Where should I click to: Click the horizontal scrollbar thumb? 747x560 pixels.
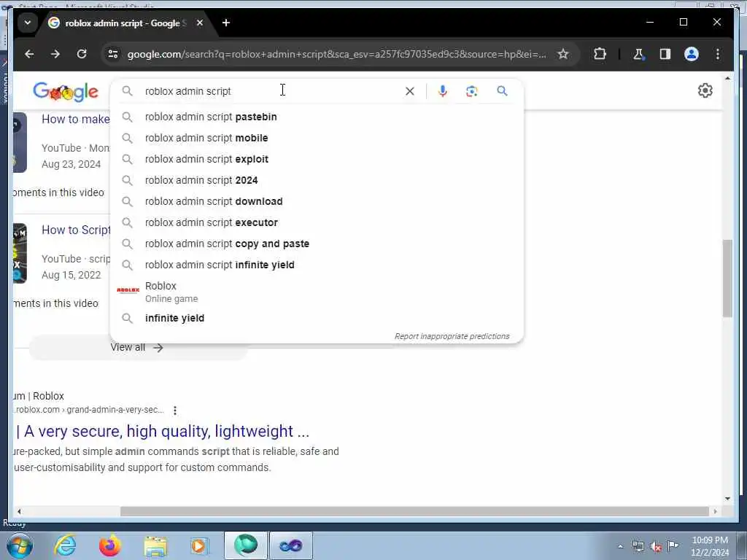tap(414, 511)
